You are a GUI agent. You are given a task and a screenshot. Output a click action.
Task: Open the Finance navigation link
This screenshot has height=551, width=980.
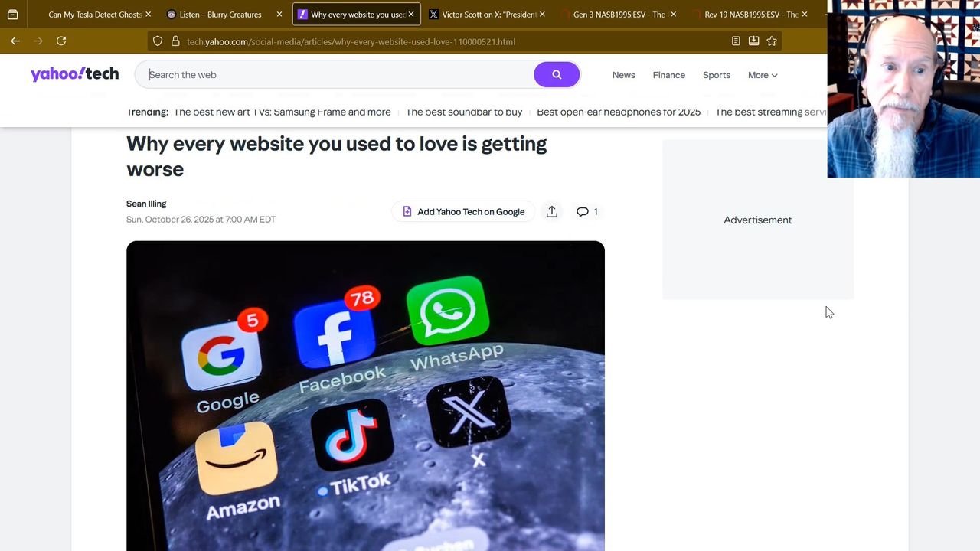[669, 75]
